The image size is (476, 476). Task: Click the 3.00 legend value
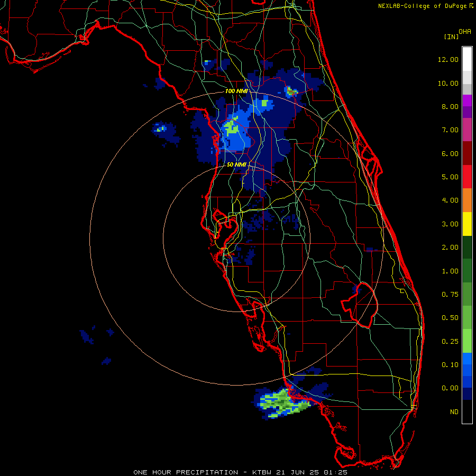coord(450,224)
